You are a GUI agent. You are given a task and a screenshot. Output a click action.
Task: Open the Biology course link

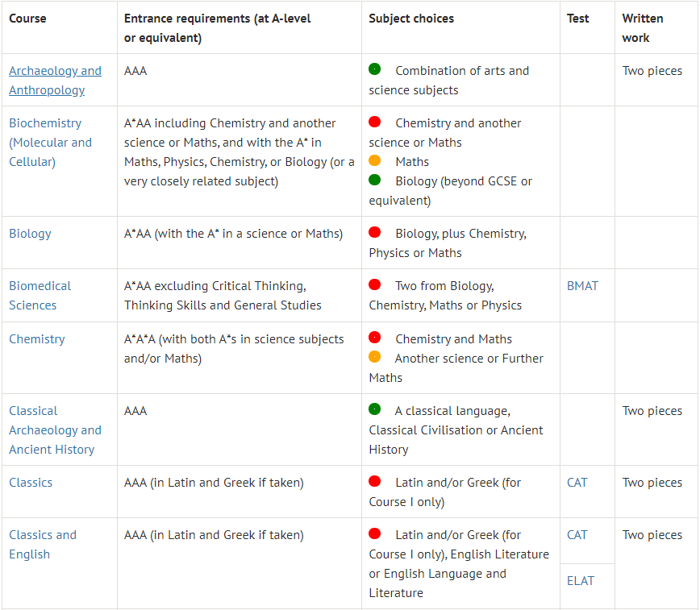coord(30,234)
